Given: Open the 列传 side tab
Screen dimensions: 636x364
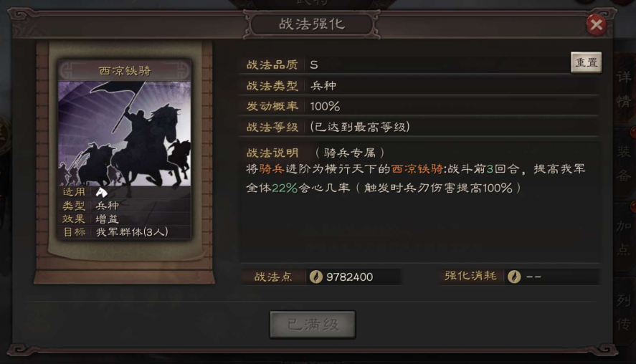Looking at the screenshot, I should (623, 311).
